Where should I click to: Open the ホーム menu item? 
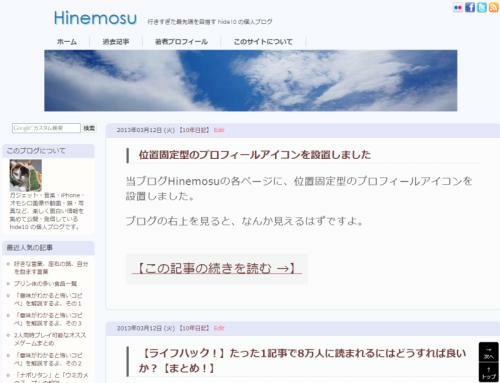coord(67,42)
